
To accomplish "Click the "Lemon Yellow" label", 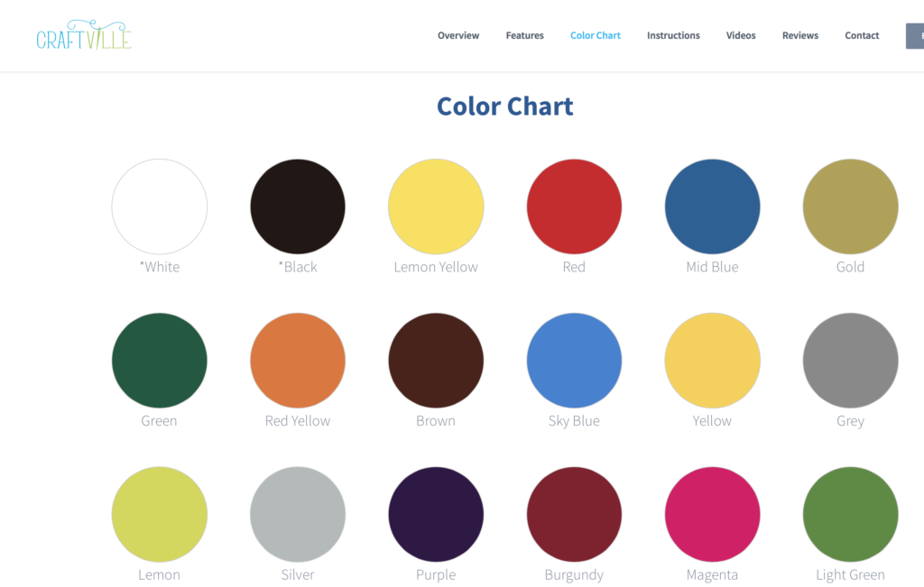I will point(436,267).
